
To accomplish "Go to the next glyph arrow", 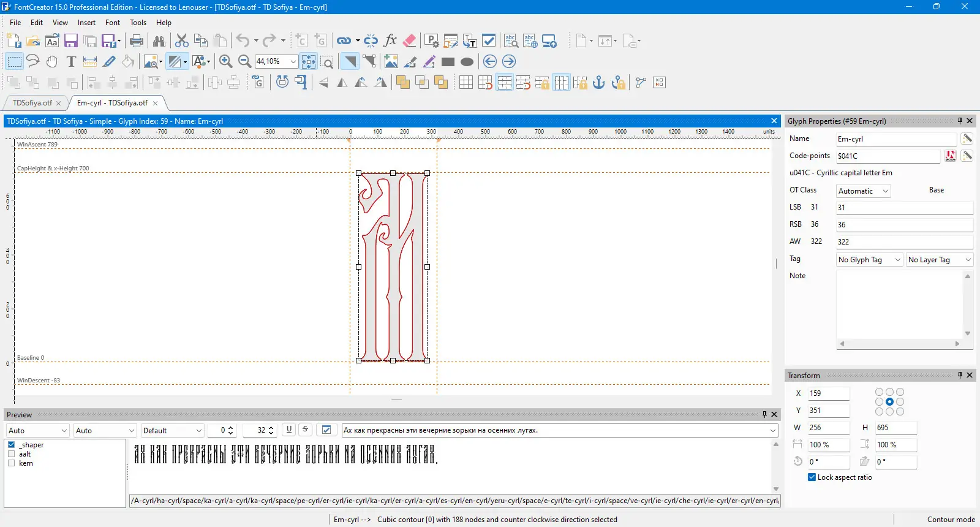I will 508,61.
